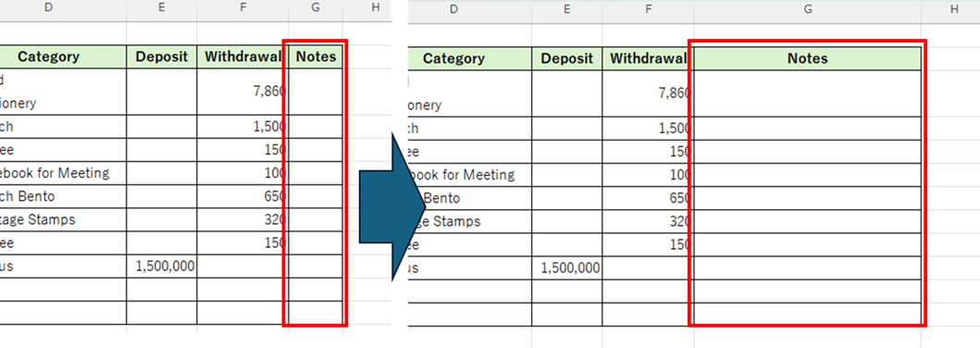This screenshot has height=348, width=980.
Task: Click the Deposit header cell in right sheet
Action: tap(567, 58)
